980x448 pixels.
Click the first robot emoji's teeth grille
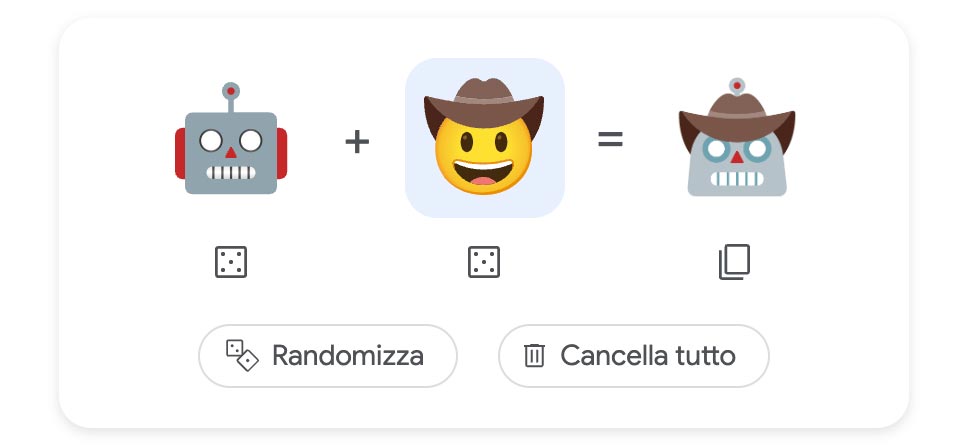tap(231, 172)
